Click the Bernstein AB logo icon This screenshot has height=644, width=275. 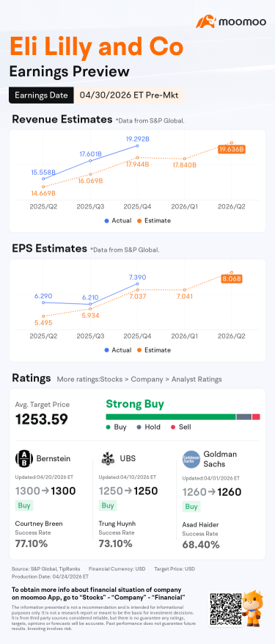coord(23,458)
